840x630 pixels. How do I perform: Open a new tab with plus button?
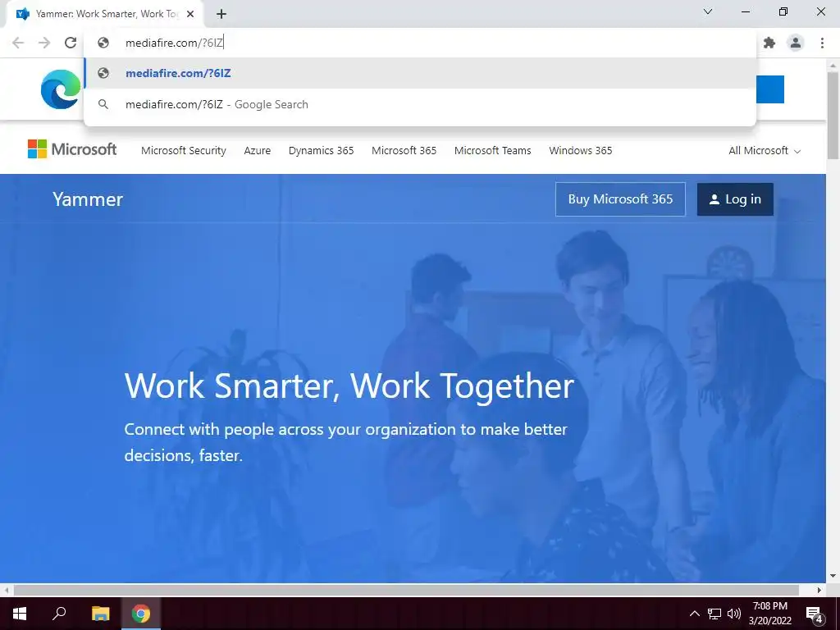click(221, 15)
